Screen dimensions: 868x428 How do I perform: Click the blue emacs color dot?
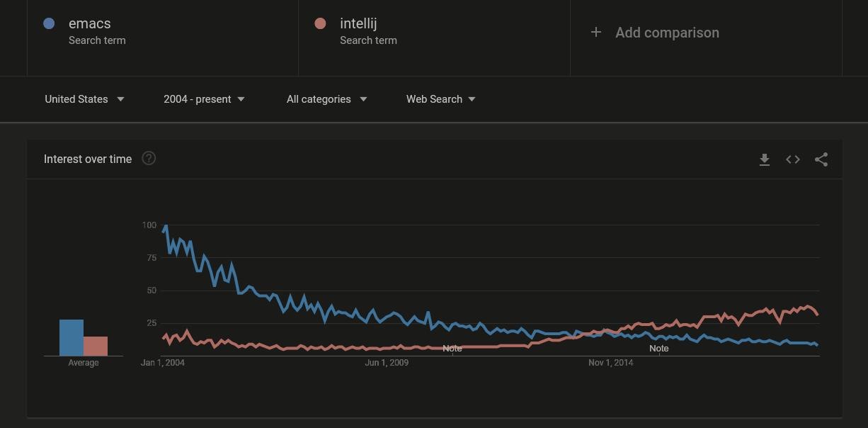coord(49,23)
